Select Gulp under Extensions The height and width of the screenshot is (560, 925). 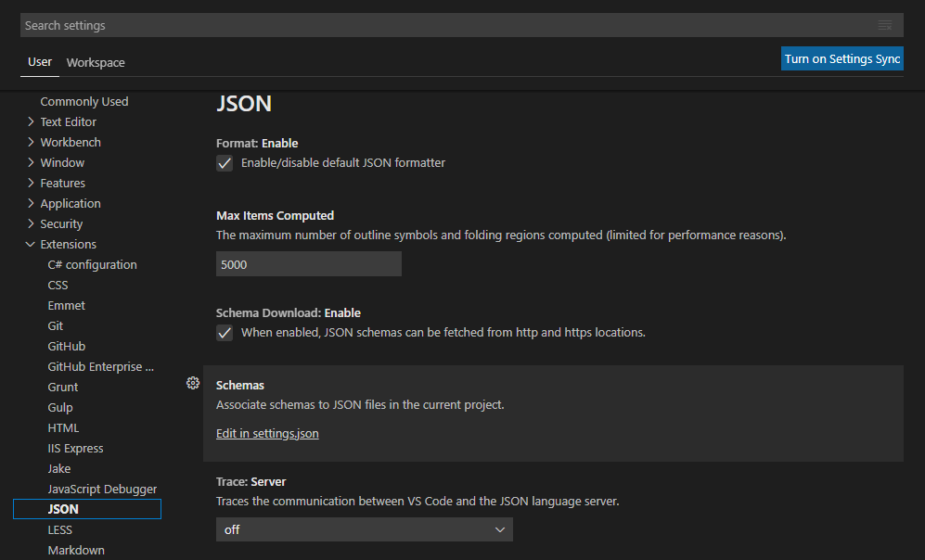(x=60, y=408)
